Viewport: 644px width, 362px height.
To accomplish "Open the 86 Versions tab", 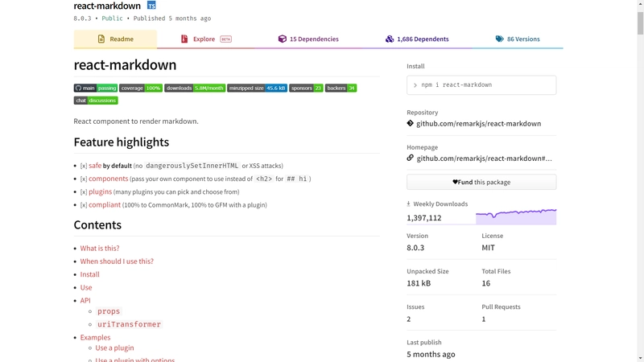I will point(518,39).
